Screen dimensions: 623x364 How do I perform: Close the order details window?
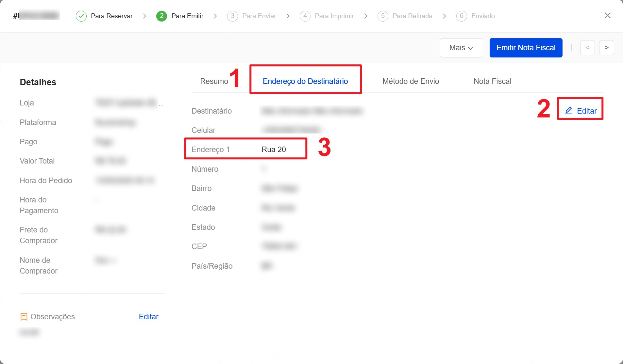pos(607,15)
